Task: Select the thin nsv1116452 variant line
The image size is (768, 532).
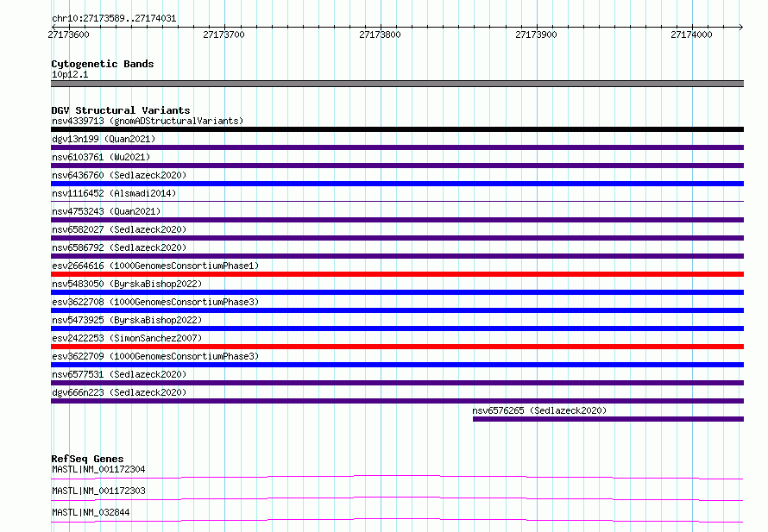Action: click(397, 201)
